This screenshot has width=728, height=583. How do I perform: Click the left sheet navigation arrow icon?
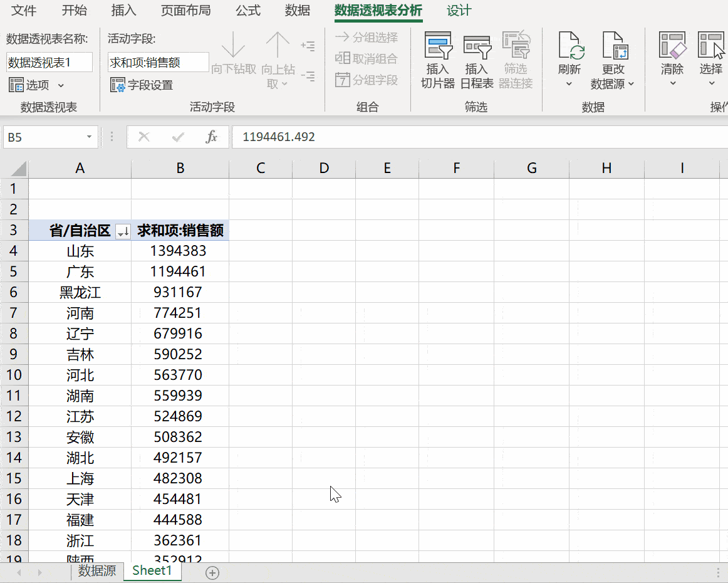click(18, 571)
